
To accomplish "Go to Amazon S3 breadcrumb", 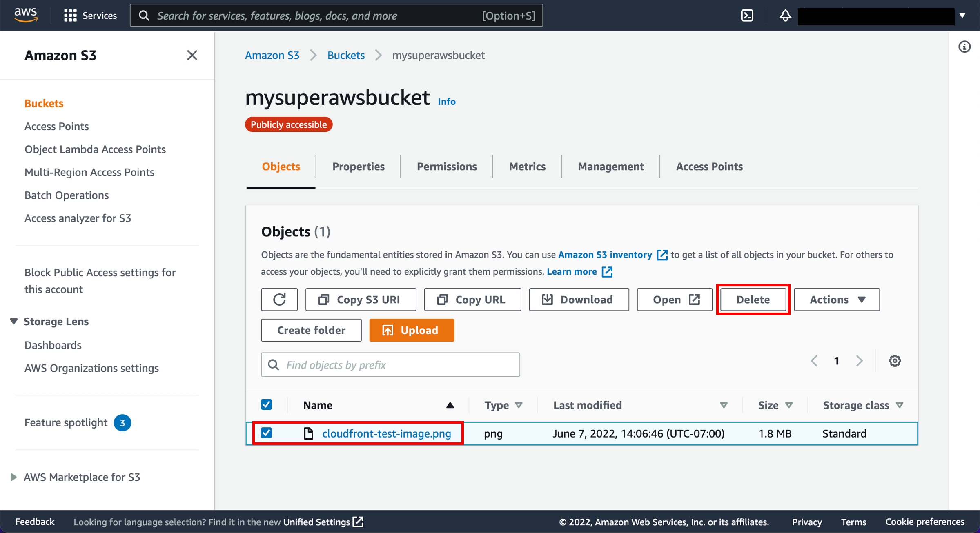I will [272, 55].
